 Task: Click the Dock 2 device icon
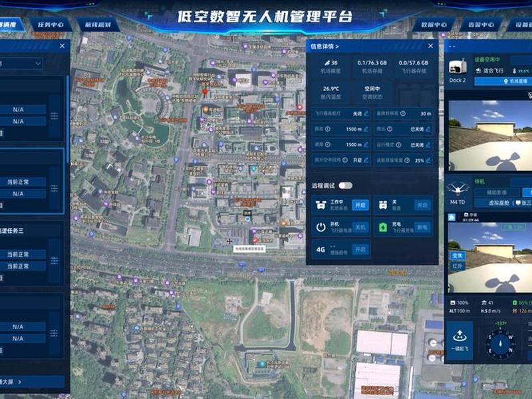click(x=458, y=67)
